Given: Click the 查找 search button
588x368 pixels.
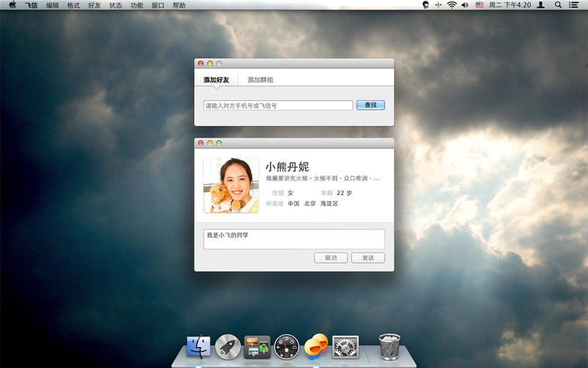Looking at the screenshot, I should point(370,105).
